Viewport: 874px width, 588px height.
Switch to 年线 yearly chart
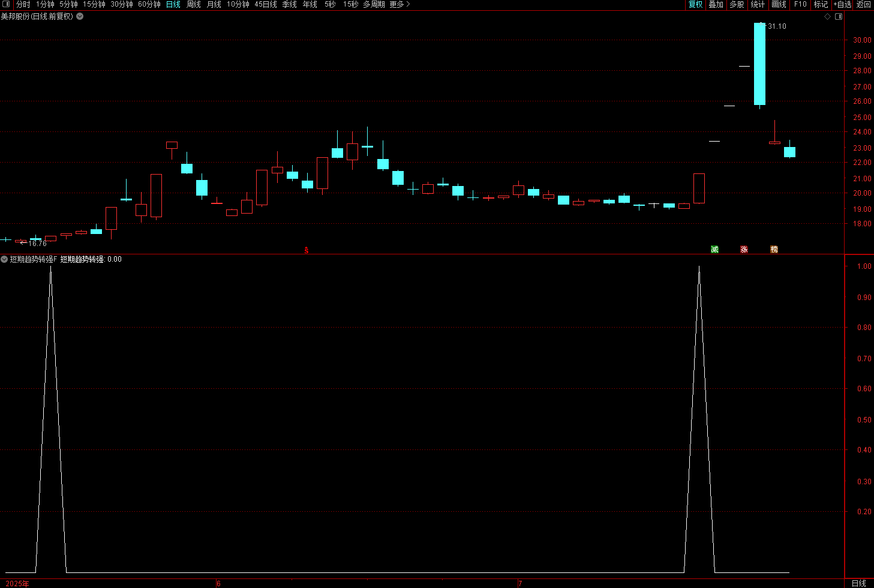(x=310, y=4)
